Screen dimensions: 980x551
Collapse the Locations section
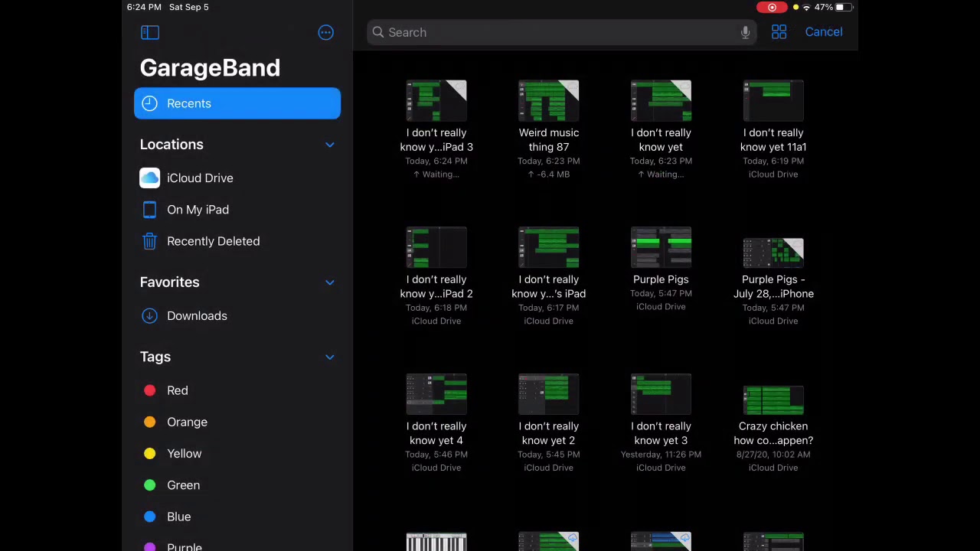[330, 145]
